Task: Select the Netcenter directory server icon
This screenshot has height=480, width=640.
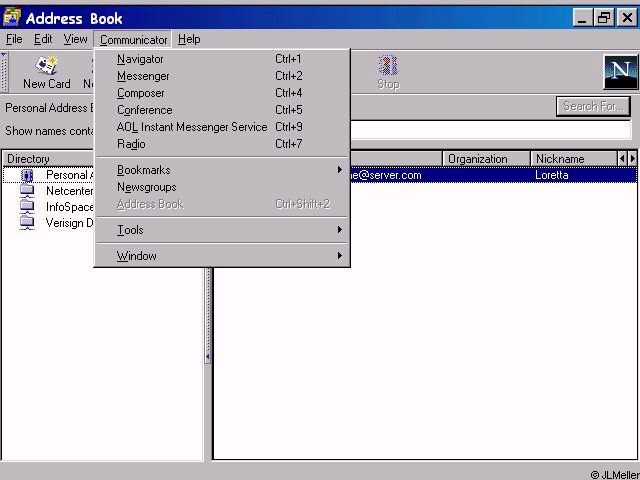Action: tap(27, 191)
